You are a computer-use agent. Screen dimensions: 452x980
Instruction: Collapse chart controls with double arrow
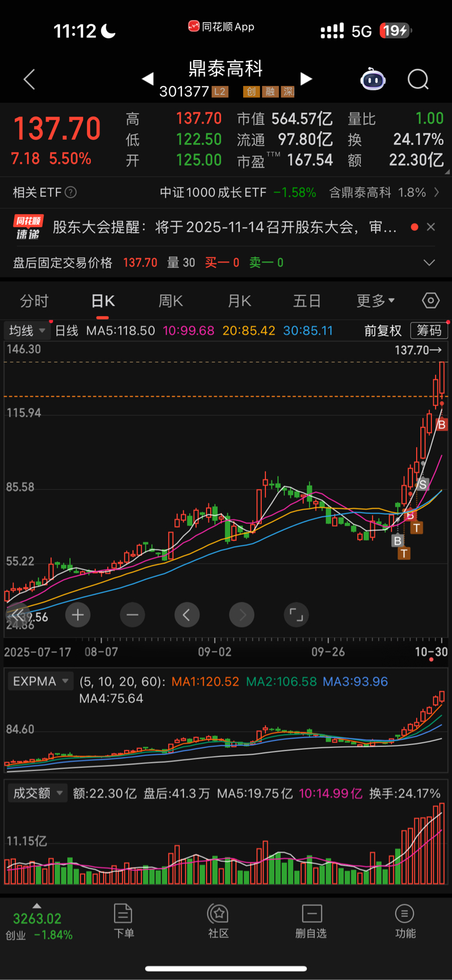(18, 615)
